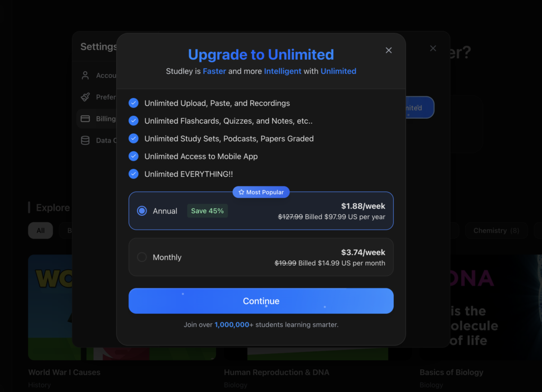Open the Basics of Biology study set

point(451,372)
